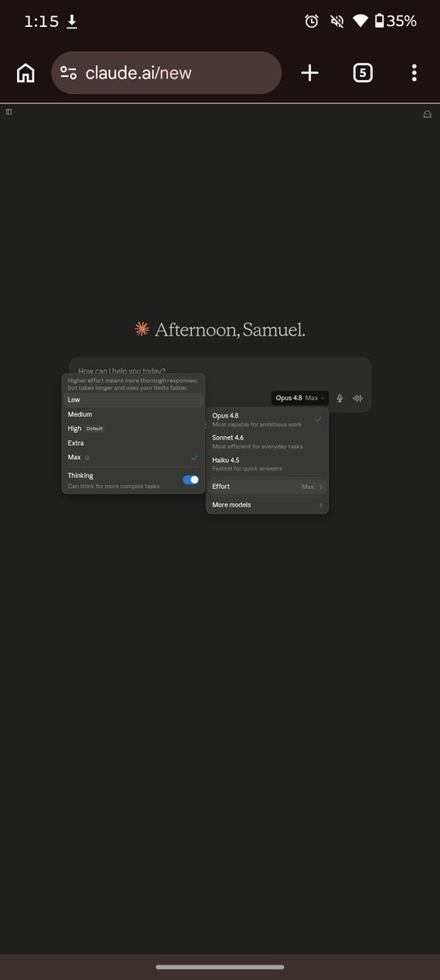Tap the alarm clock status icon
This screenshot has height=980, width=440.
(311, 22)
